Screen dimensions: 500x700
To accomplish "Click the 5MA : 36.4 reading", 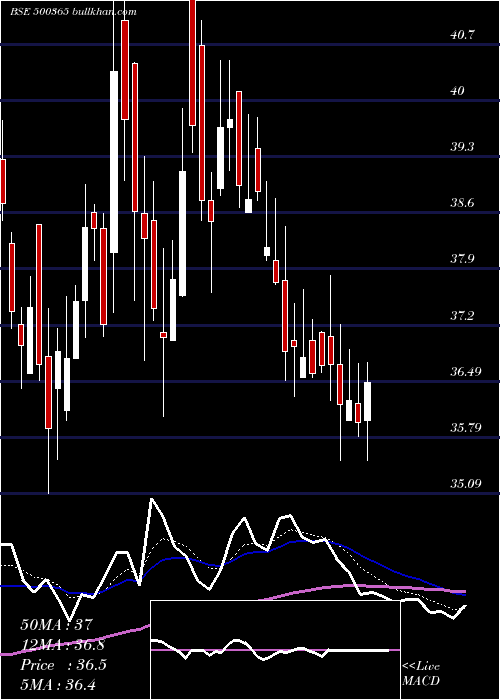I will tap(58, 685).
